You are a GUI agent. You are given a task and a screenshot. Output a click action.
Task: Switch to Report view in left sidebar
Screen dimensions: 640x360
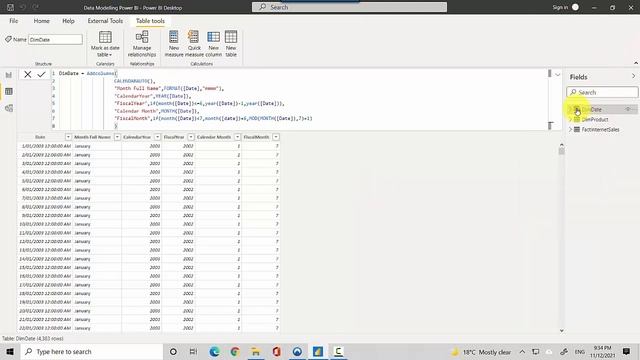pyautogui.click(x=9, y=75)
